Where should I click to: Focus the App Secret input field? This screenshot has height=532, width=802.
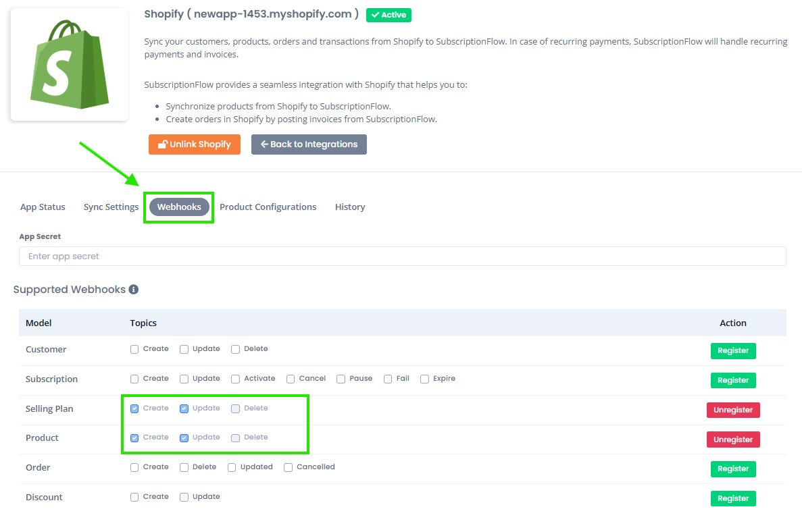pyautogui.click(x=403, y=256)
